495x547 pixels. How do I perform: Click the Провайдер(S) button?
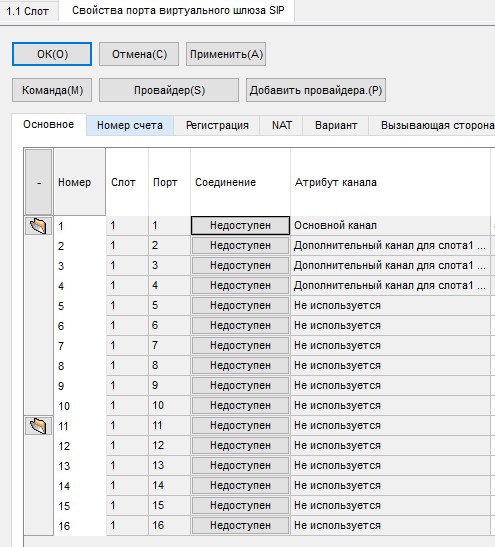click(x=169, y=90)
